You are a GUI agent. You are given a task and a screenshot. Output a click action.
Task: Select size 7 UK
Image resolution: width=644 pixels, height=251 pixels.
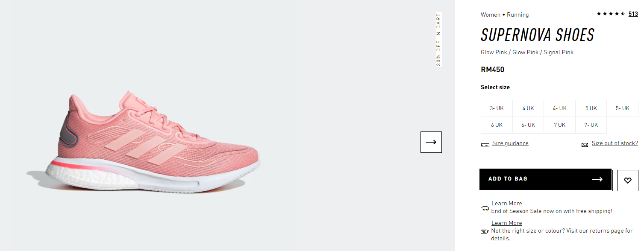(x=559, y=125)
